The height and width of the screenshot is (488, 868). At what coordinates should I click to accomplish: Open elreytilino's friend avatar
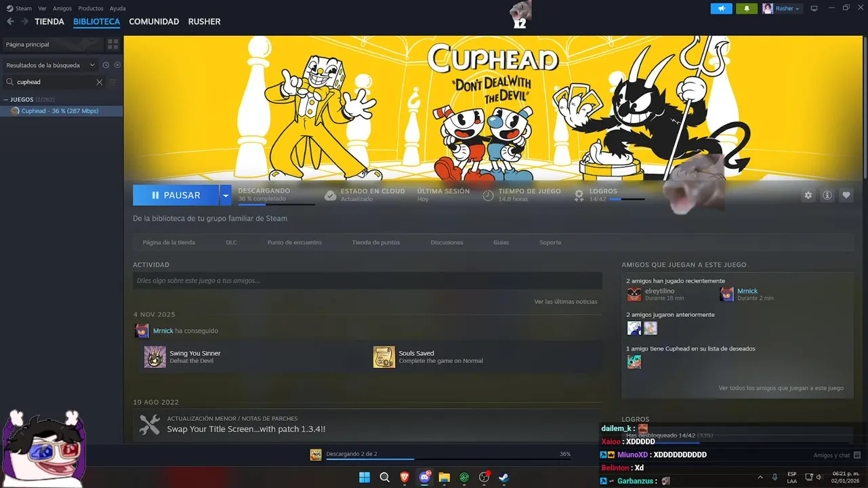[x=634, y=294]
